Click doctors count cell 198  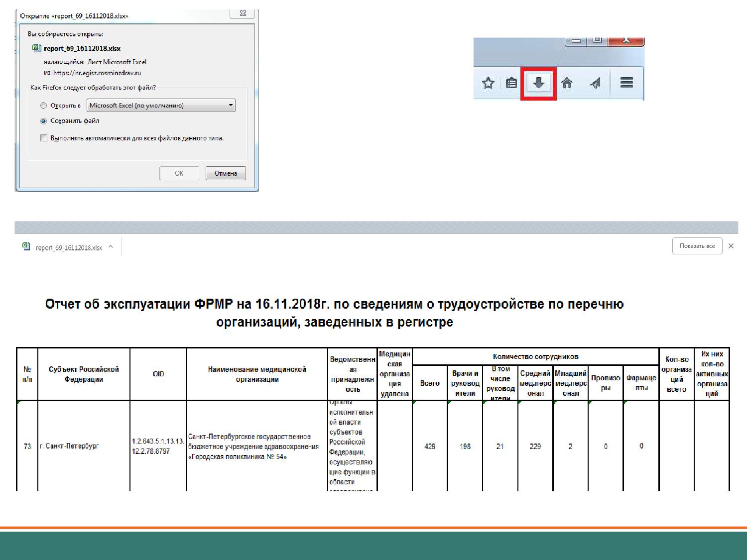(465, 447)
